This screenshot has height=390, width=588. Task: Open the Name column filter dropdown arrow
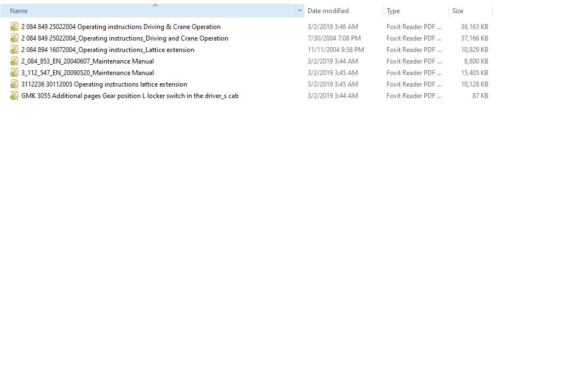(x=299, y=11)
